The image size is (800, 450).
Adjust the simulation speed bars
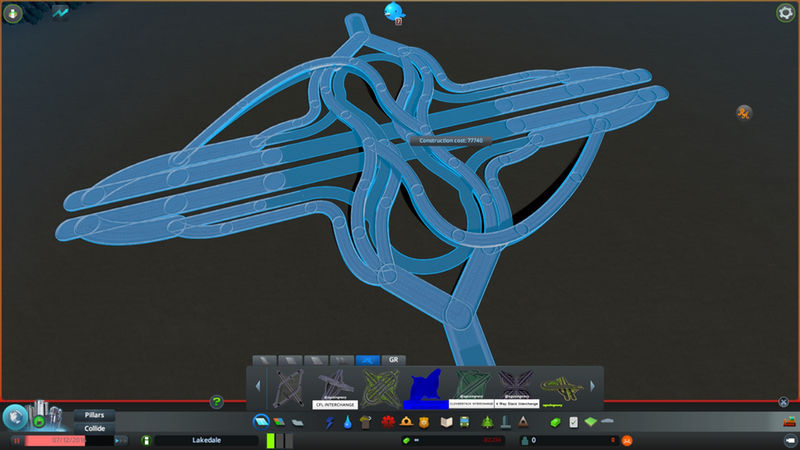point(283,440)
